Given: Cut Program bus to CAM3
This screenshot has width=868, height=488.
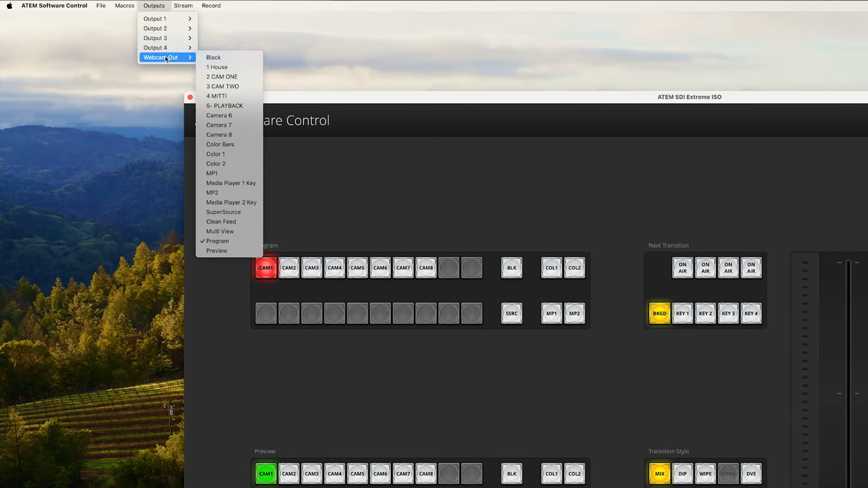Looking at the screenshot, I should [x=312, y=268].
